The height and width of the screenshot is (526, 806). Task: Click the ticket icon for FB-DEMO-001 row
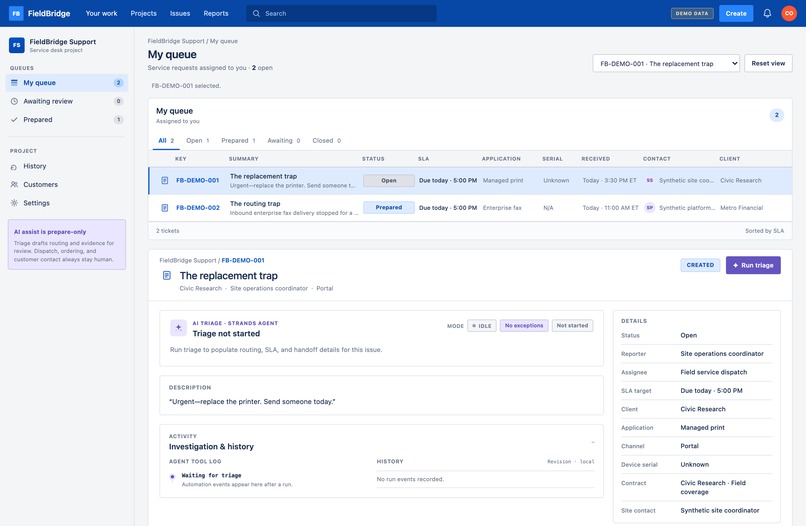click(x=164, y=180)
